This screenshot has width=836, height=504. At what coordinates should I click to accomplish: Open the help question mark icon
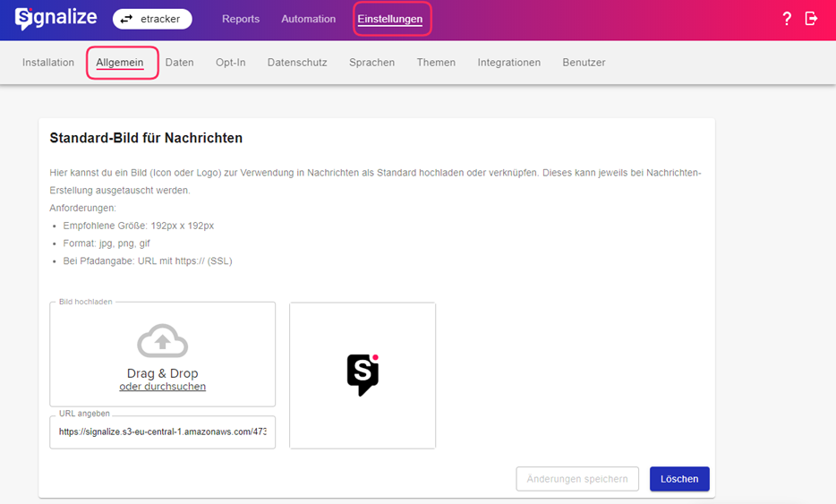point(787,19)
